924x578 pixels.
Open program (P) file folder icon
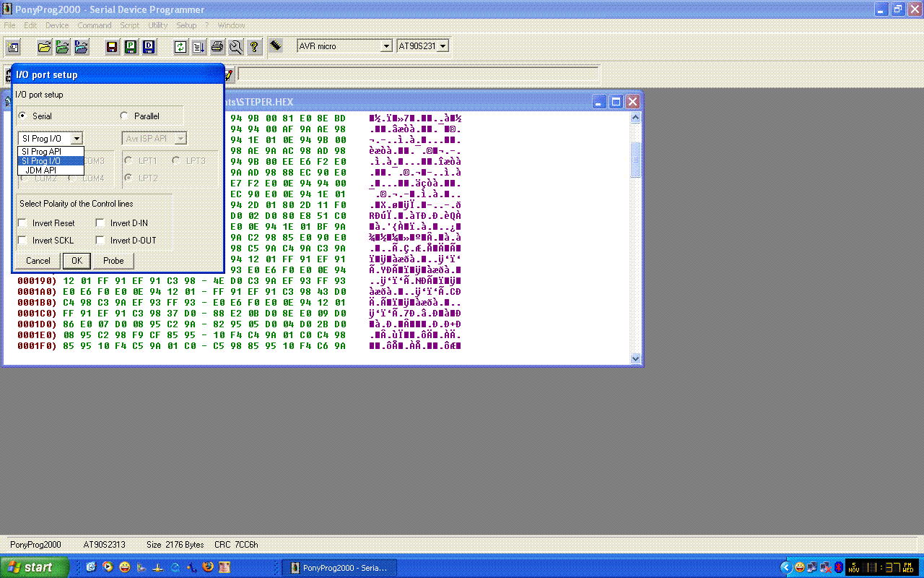pos(63,47)
